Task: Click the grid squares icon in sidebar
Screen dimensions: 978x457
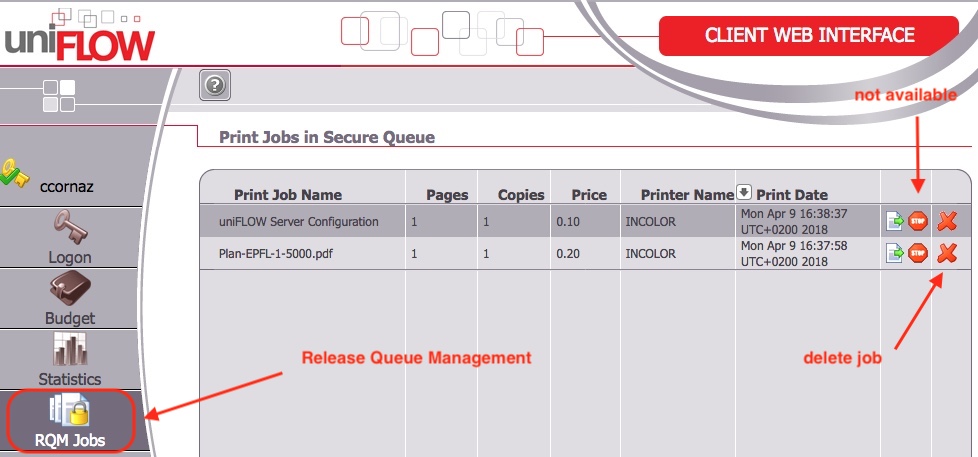Action: (x=58, y=96)
